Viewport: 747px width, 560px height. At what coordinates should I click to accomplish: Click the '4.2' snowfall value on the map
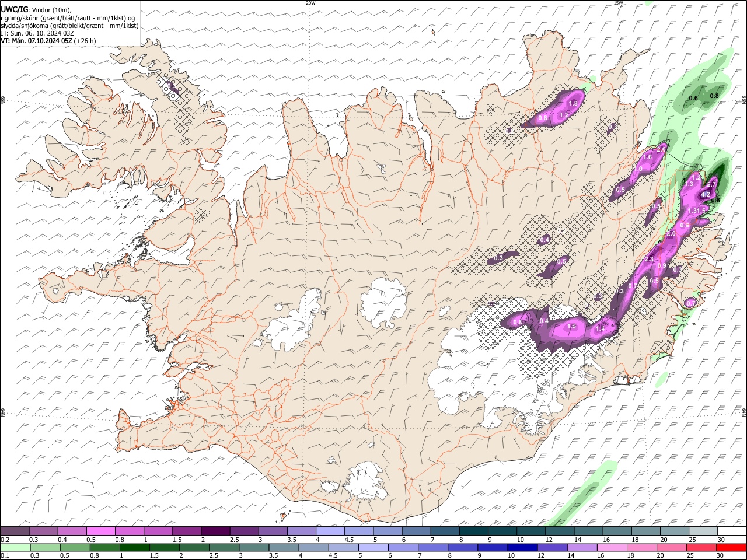pyautogui.click(x=705, y=195)
